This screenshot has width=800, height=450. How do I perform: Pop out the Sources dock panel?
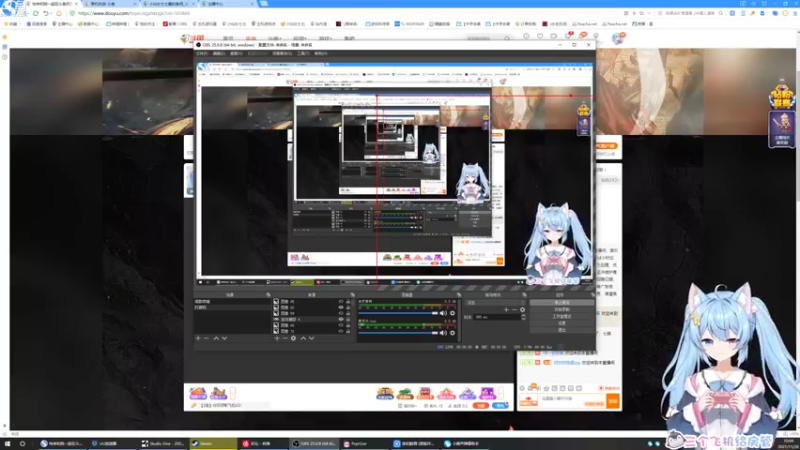click(x=353, y=295)
